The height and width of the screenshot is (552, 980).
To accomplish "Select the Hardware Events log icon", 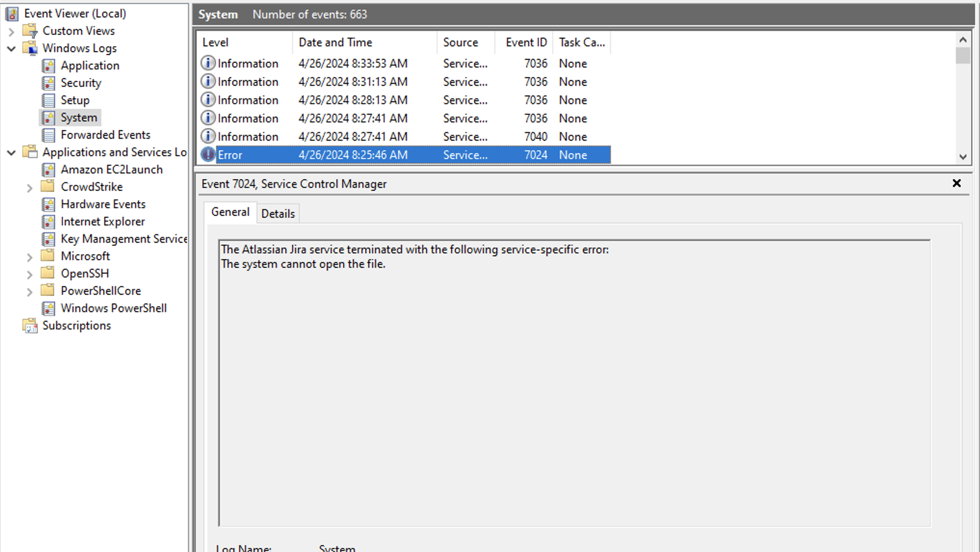I will (48, 204).
